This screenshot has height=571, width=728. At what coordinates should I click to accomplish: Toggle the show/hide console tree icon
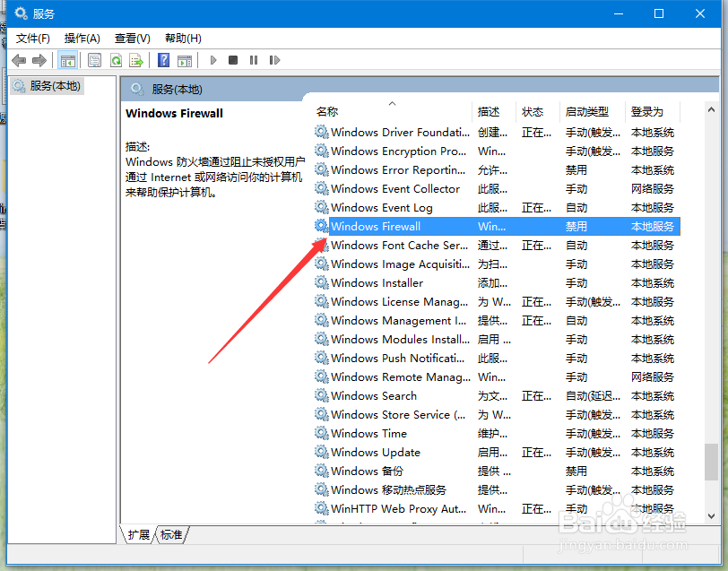coord(68,60)
